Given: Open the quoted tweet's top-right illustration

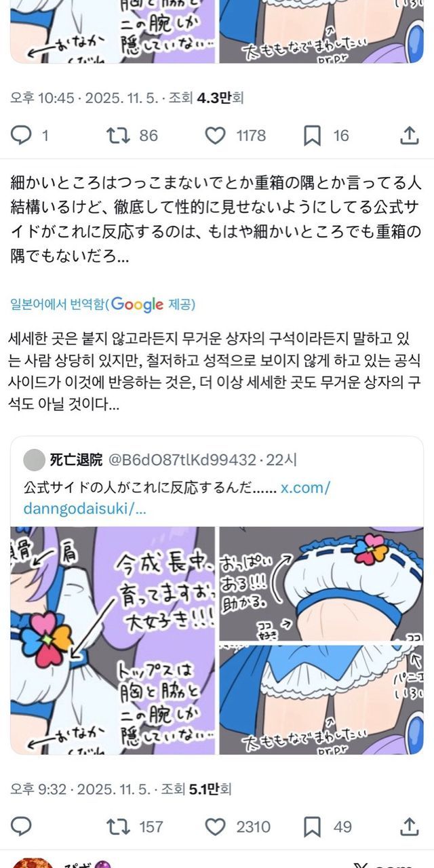Looking at the screenshot, I should pos(321,584).
